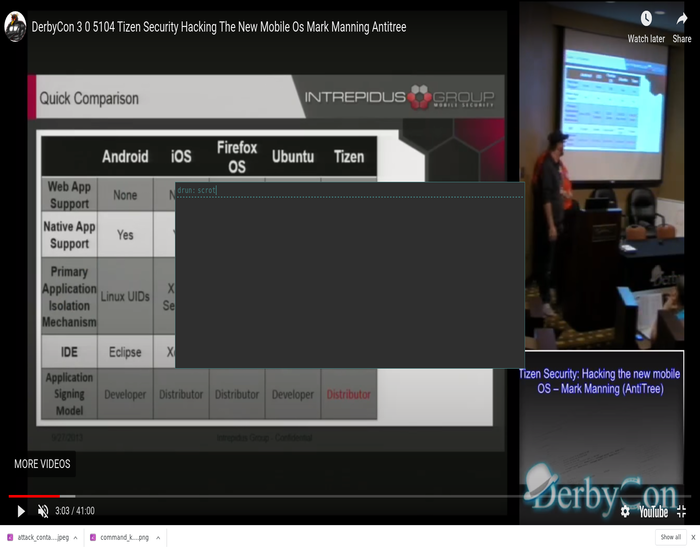Viewport: 700px width, 550px height.
Task: Click the Firefox OS column header
Action: tap(237, 157)
